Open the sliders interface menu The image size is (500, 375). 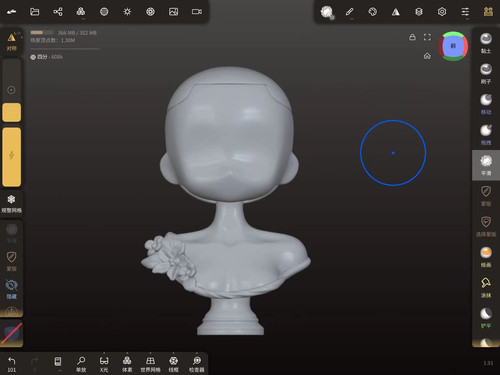click(465, 12)
